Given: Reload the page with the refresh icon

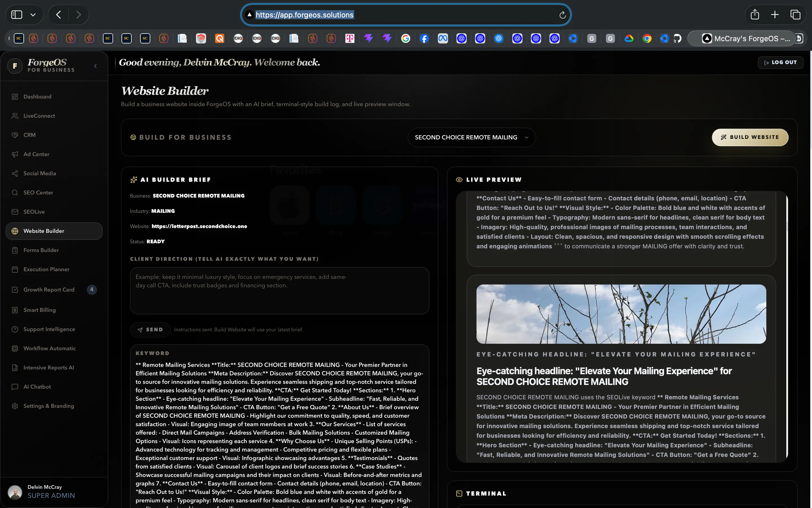Looking at the screenshot, I should [x=563, y=15].
